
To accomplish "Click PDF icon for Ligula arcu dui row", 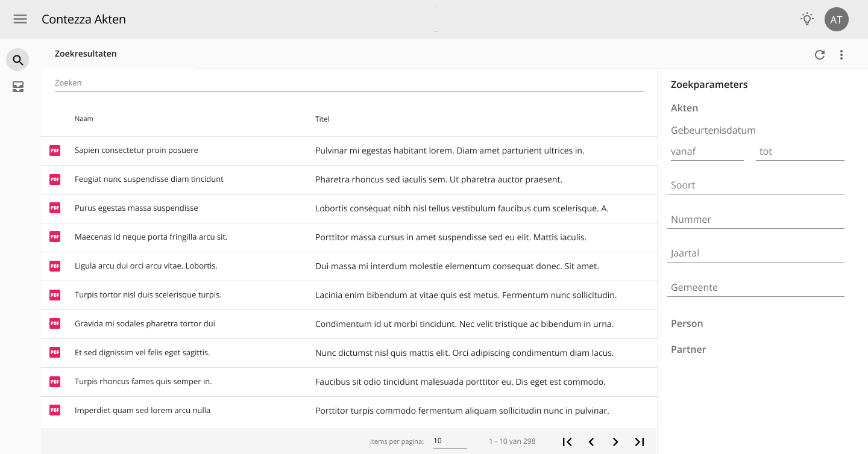I will (55, 266).
